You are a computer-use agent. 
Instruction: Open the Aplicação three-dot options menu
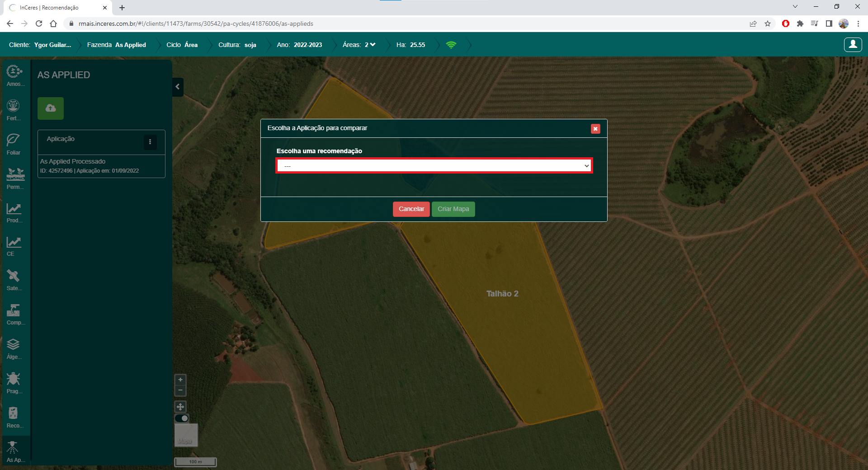tap(150, 142)
